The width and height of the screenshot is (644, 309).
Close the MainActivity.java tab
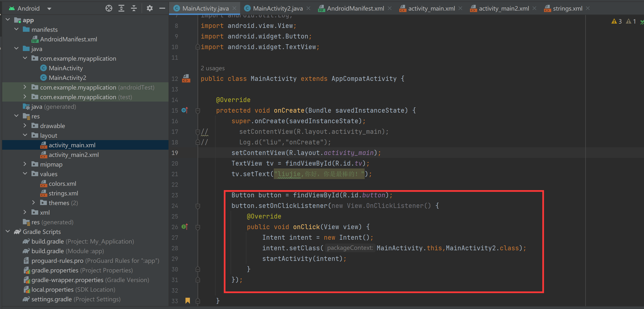pos(234,8)
